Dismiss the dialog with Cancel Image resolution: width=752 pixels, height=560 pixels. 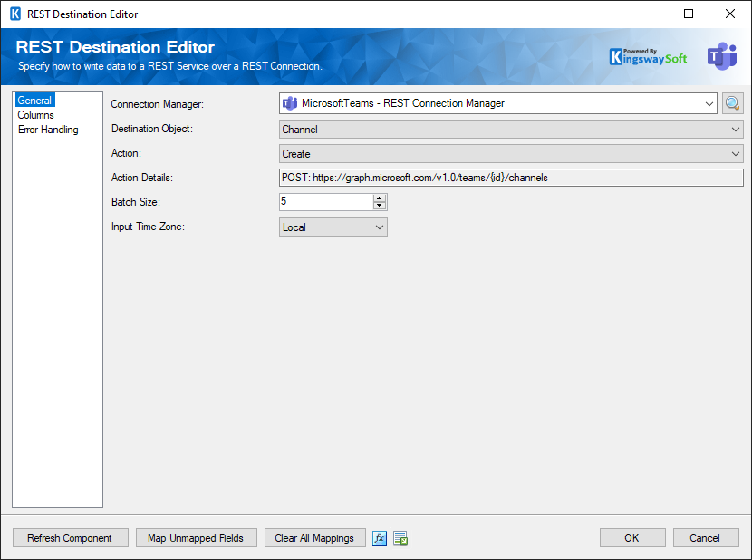pos(706,538)
